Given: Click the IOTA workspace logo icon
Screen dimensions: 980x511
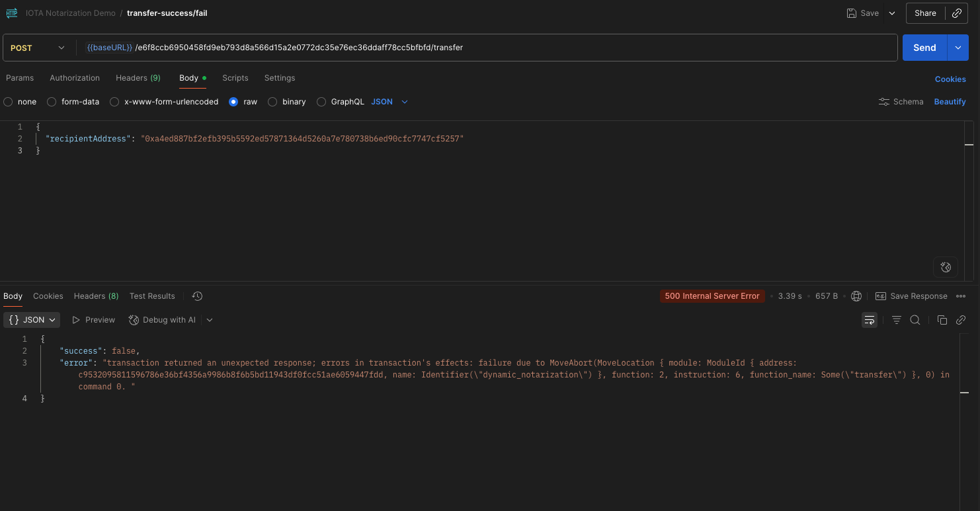Looking at the screenshot, I should click(11, 13).
